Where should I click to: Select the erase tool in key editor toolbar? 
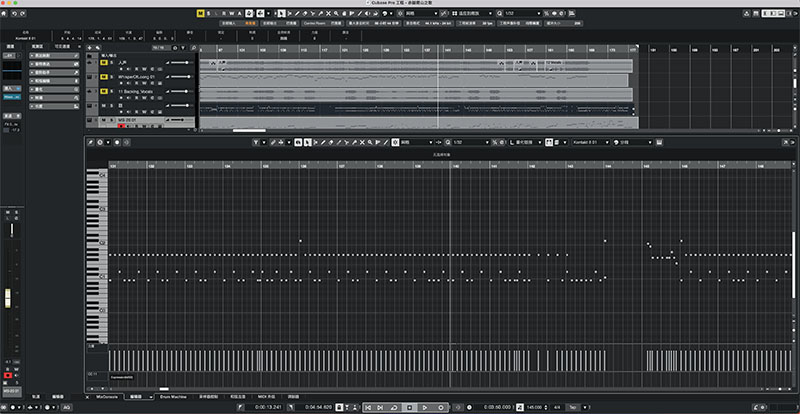pos(331,142)
